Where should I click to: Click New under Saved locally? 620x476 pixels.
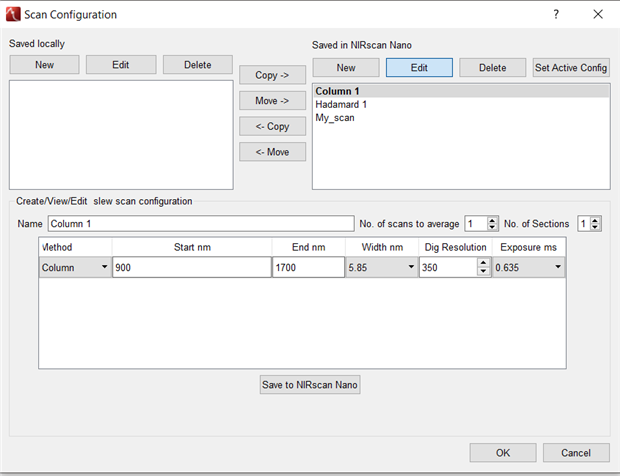[44, 65]
